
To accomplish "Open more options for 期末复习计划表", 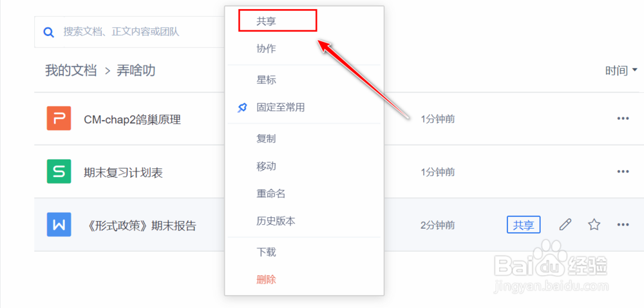I will [x=623, y=171].
